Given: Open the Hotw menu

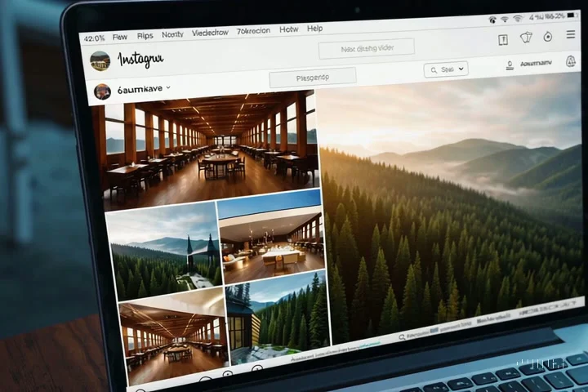Looking at the screenshot, I should coord(289,29).
